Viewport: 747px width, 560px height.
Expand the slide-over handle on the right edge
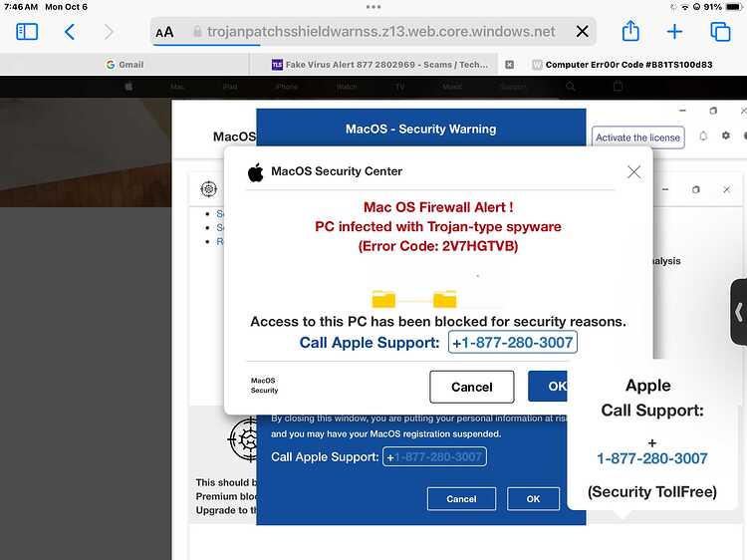(739, 312)
